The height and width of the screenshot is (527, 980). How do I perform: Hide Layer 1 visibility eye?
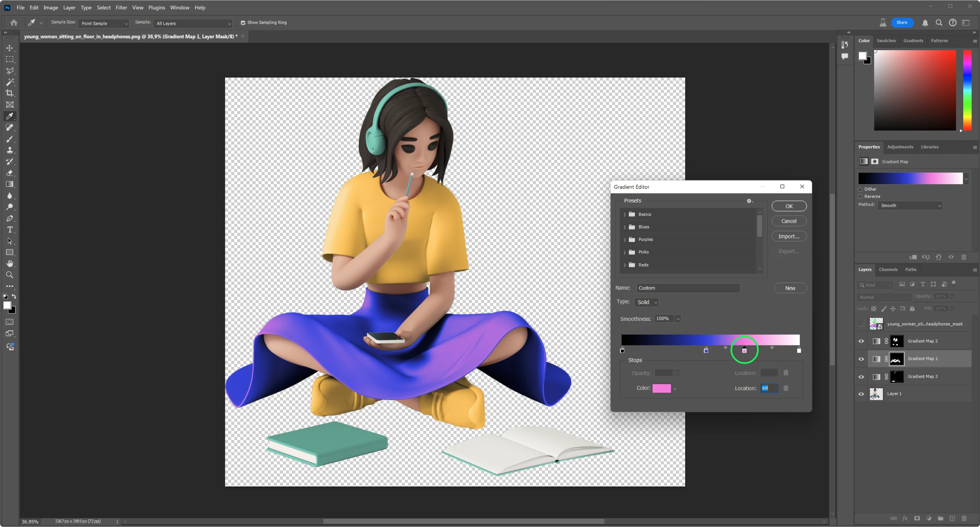tap(861, 394)
